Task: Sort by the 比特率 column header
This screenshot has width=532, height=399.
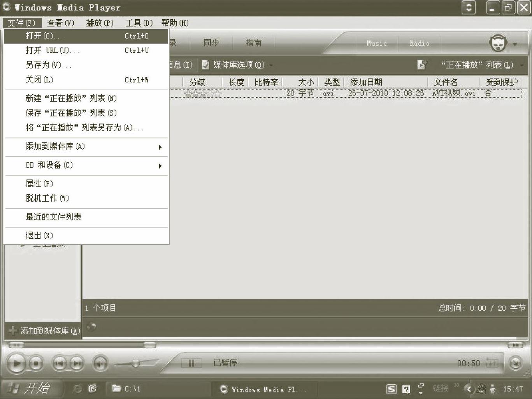Action: (266, 82)
